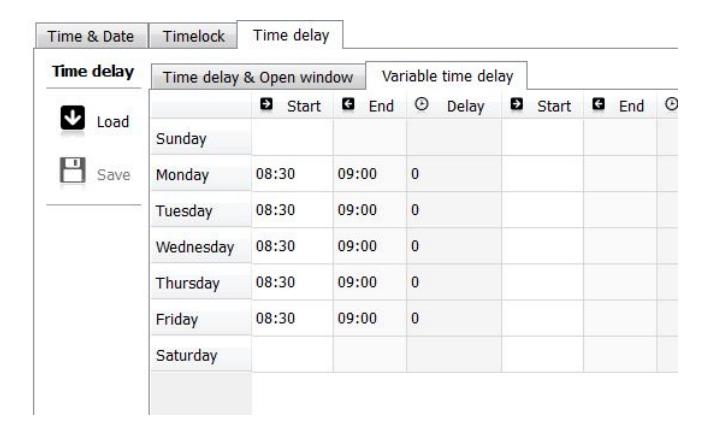Screen dimensions: 710x435
Task: Click the empty Sunday start time cell
Action: (x=293, y=138)
